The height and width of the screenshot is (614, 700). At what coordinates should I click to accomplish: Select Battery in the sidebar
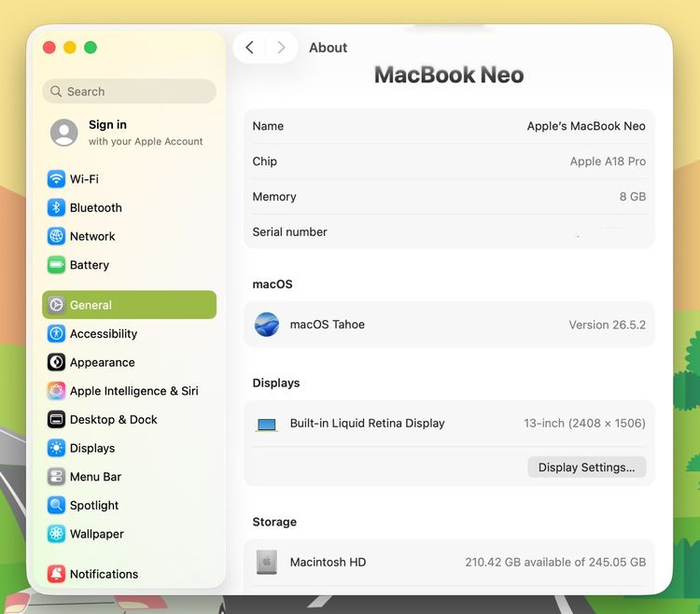tap(130, 265)
